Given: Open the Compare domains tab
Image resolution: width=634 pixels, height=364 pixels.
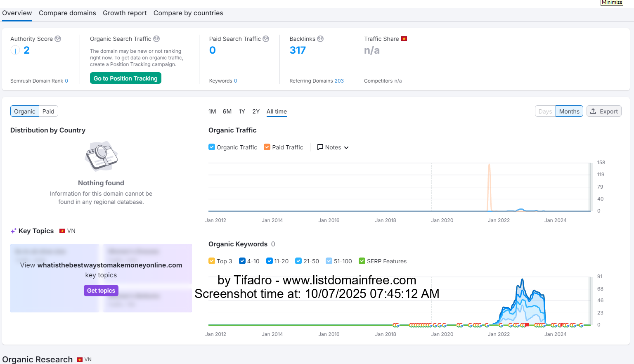Looking at the screenshot, I should pos(67,13).
